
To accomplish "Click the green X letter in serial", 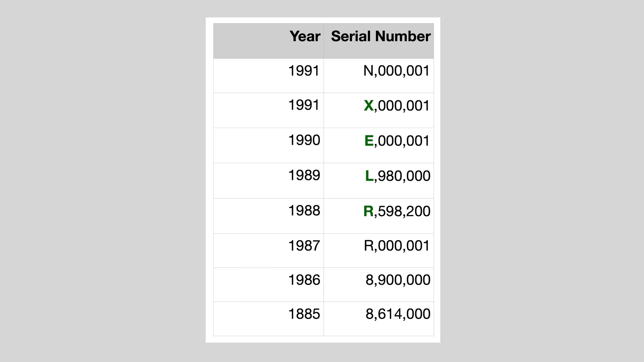I will pos(369,106).
